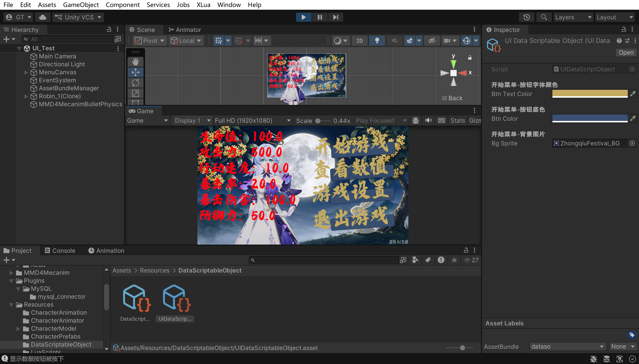Select the Scale tool in Scene
Screen dimensions: 639x364
[135, 93]
